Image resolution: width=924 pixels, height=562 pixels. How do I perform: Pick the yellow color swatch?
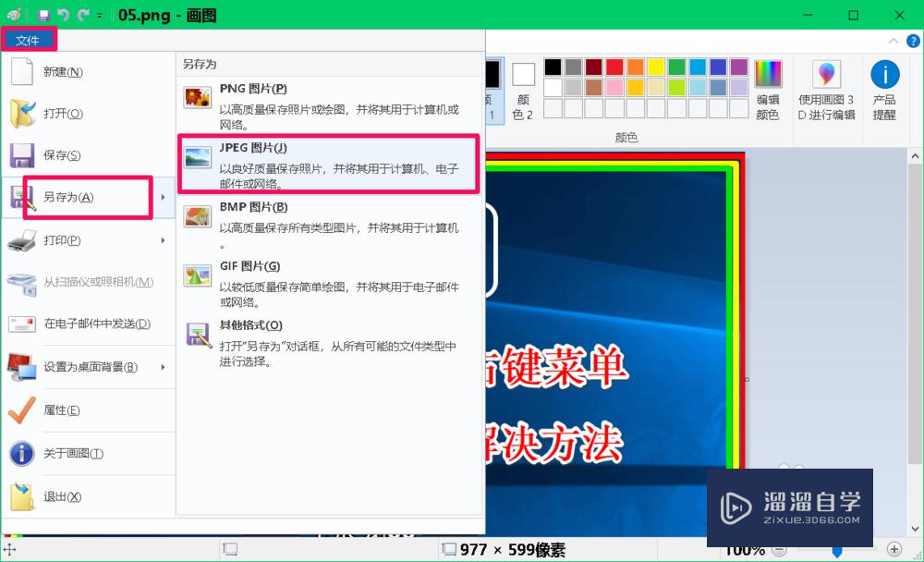coord(656,67)
